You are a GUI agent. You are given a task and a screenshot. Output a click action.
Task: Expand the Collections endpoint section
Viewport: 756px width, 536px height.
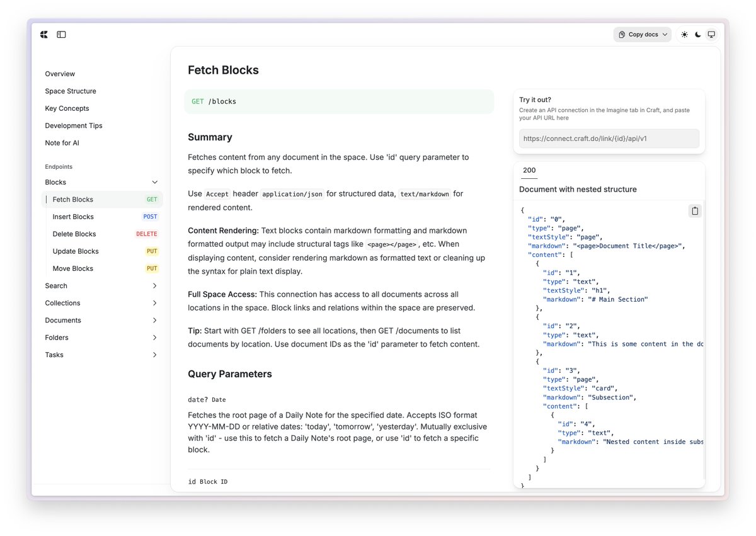coord(155,303)
